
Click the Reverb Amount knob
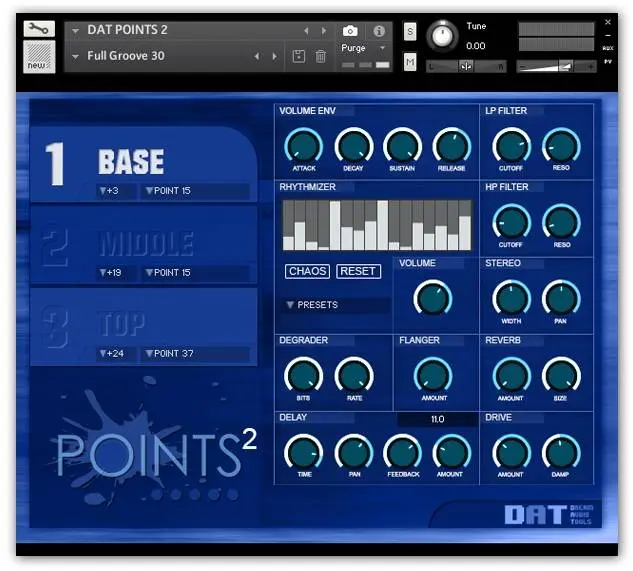coord(511,376)
